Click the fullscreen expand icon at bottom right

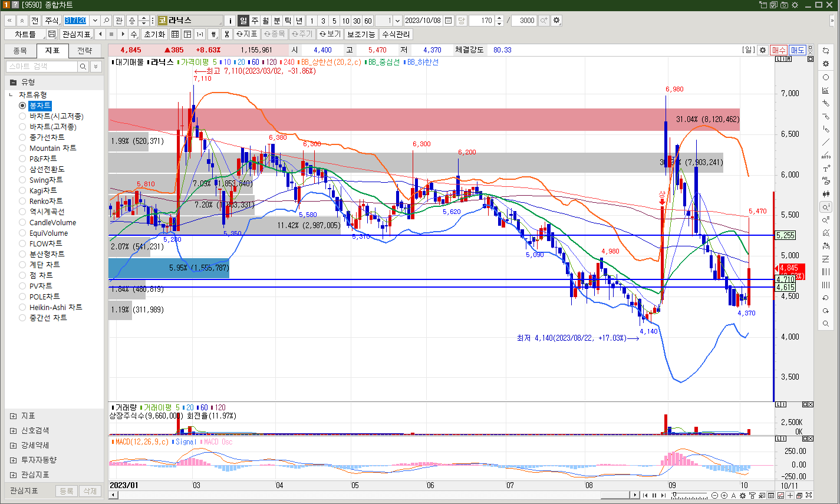pos(809,495)
